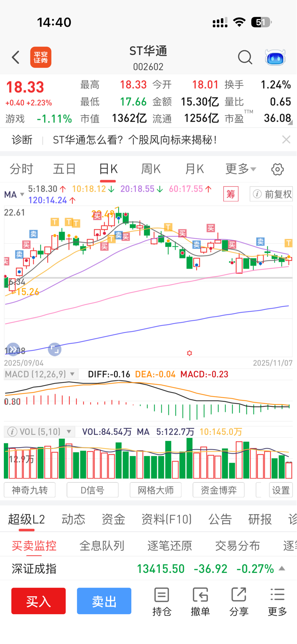Tap the red 筹 chip distribution icon
297x644 pixels.
(231, 194)
